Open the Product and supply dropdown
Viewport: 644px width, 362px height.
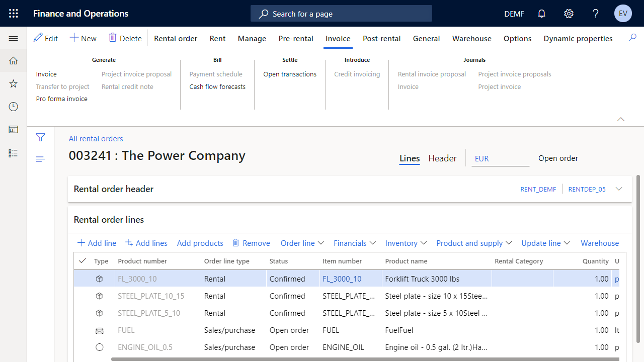pos(474,243)
